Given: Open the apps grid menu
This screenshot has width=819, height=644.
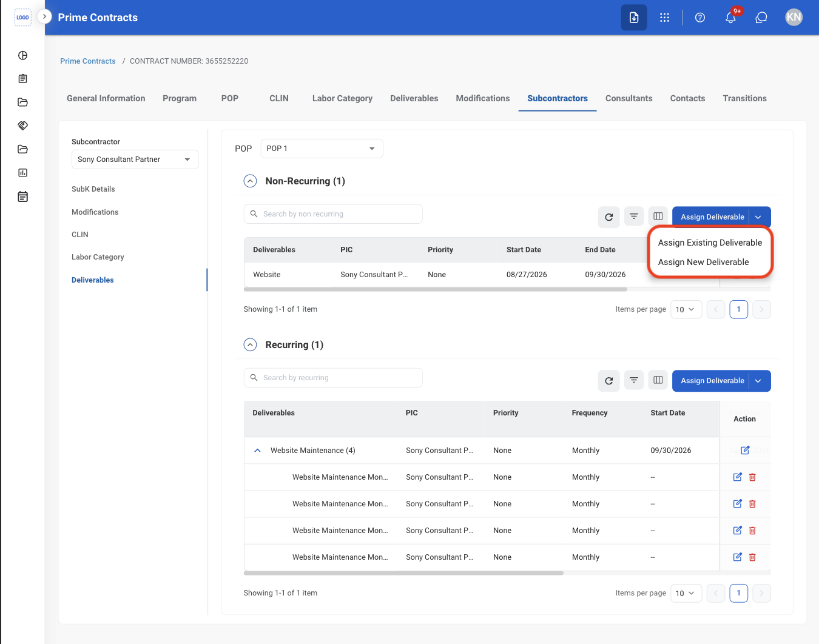Looking at the screenshot, I should 665,18.
